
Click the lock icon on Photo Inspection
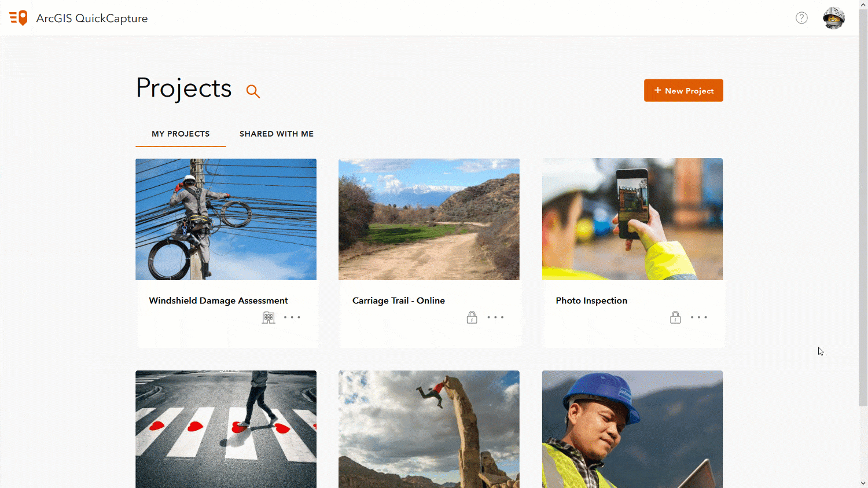675,317
